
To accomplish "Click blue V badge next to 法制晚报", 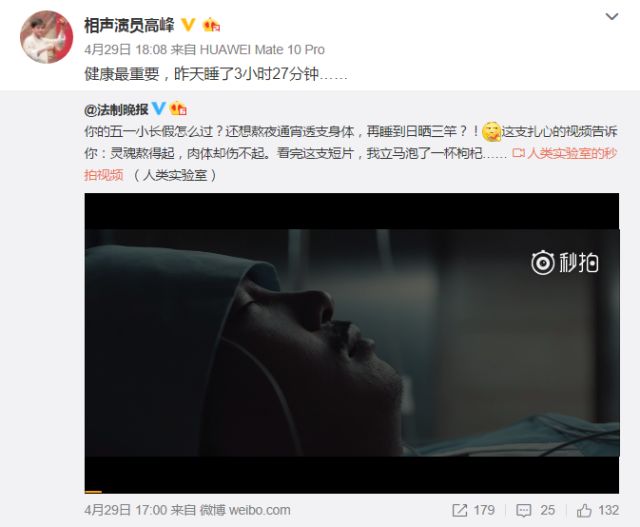I will (158, 109).
